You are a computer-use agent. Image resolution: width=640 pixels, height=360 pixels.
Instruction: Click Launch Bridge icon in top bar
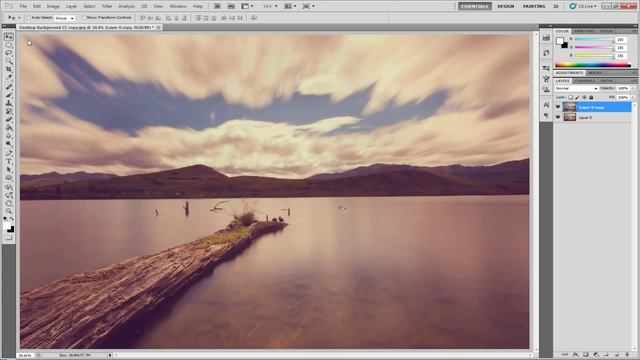[217, 6]
